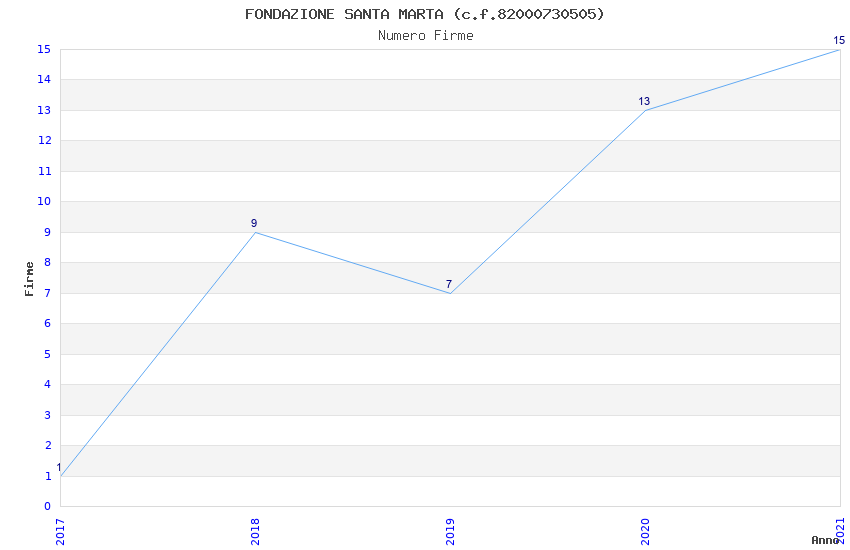Click the y-axis tick label 12
The height and width of the screenshot is (550, 850).
click(44, 140)
